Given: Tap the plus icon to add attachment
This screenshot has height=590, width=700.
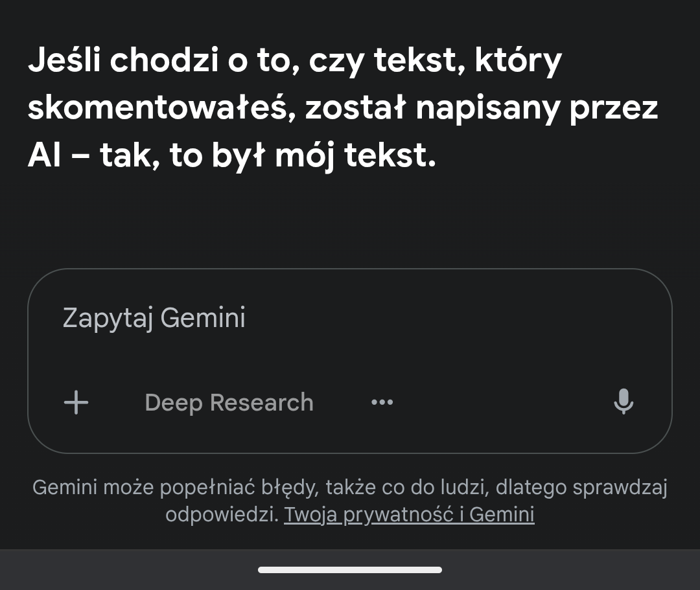Looking at the screenshot, I should click(x=76, y=403).
